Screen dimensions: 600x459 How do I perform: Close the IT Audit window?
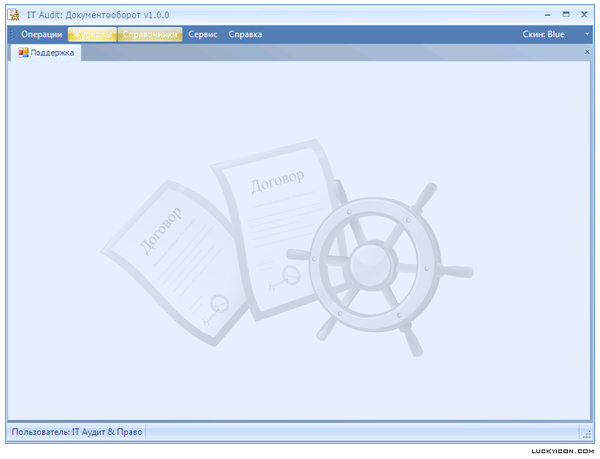click(583, 14)
